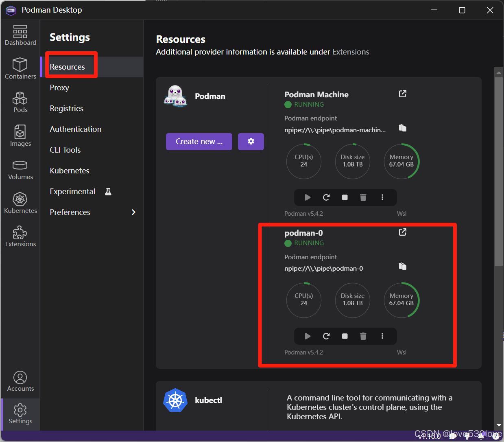Maximize the Podman Desktop window
Image resolution: width=504 pixels, height=442 pixels.
[x=462, y=10]
